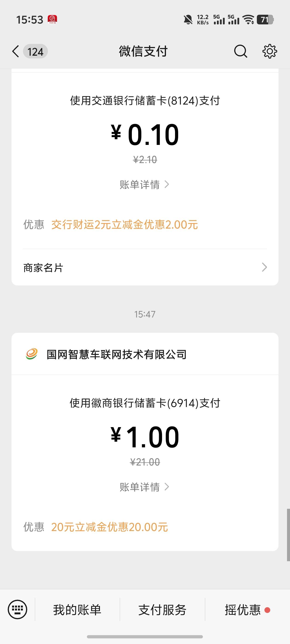Image resolution: width=290 pixels, height=644 pixels.
Task: Tap the Wi-Fi status icon
Action: [249, 20]
